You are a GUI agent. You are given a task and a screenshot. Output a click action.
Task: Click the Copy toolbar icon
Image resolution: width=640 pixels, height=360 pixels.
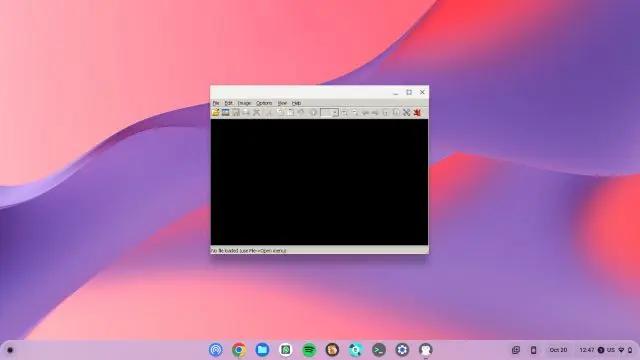click(280, 112)
